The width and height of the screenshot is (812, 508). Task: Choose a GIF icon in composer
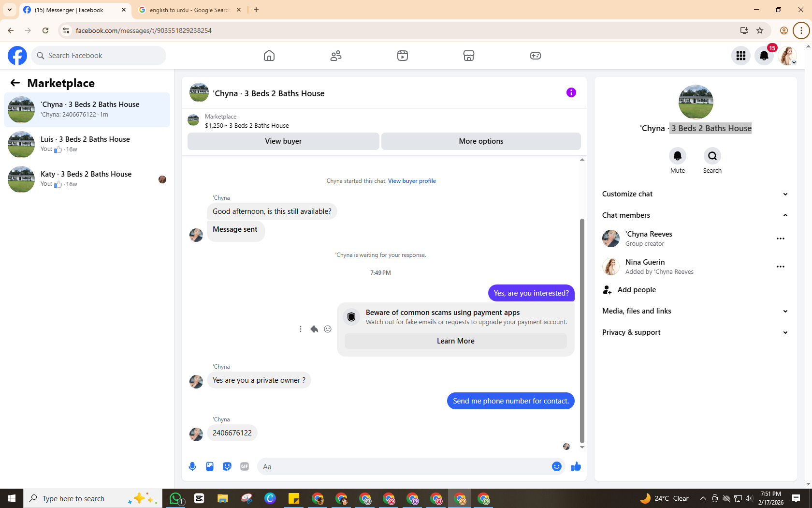coord(245,466)
